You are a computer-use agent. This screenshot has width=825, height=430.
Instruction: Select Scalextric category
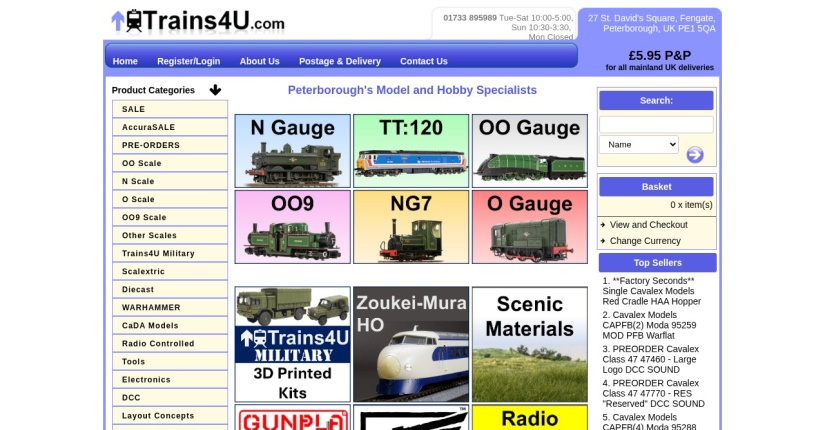(x=170, y=271)
